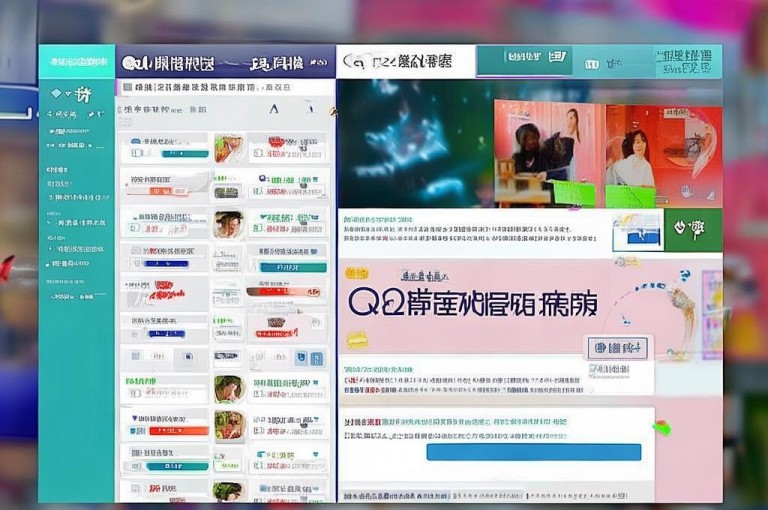The height and width of the screenshot is (510, 768).
Task: Click the wide blue button in the bottom card
Action: click(x=533, y=452)
